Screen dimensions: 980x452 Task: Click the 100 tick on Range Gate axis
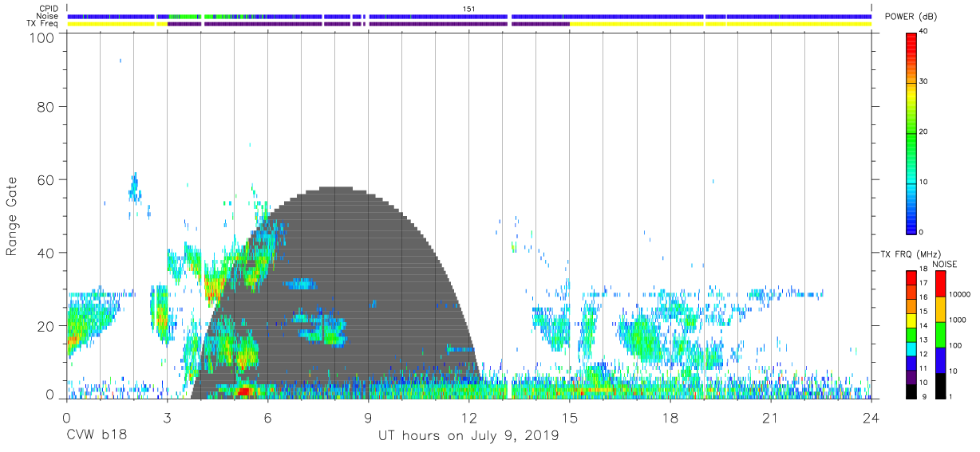click(41, 37)
